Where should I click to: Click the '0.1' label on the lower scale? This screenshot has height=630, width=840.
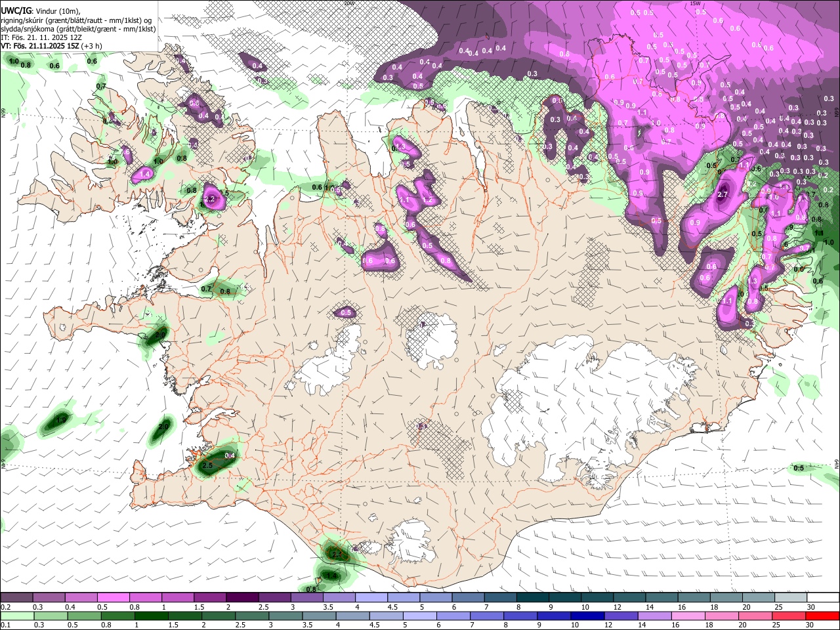pos(6,625)
